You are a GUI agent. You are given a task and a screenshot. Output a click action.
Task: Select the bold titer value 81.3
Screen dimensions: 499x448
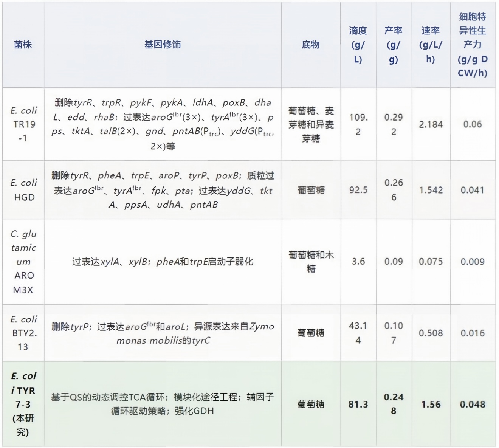point(358,404)
